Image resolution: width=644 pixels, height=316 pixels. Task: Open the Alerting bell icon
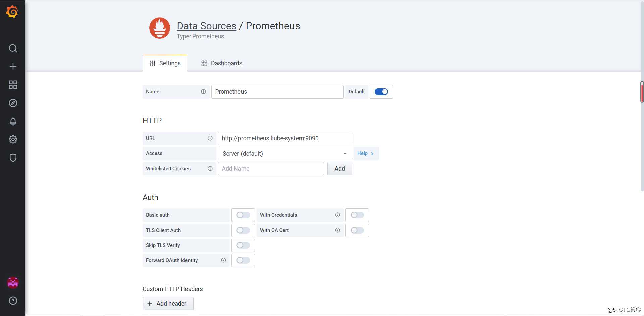click(13, 121)
